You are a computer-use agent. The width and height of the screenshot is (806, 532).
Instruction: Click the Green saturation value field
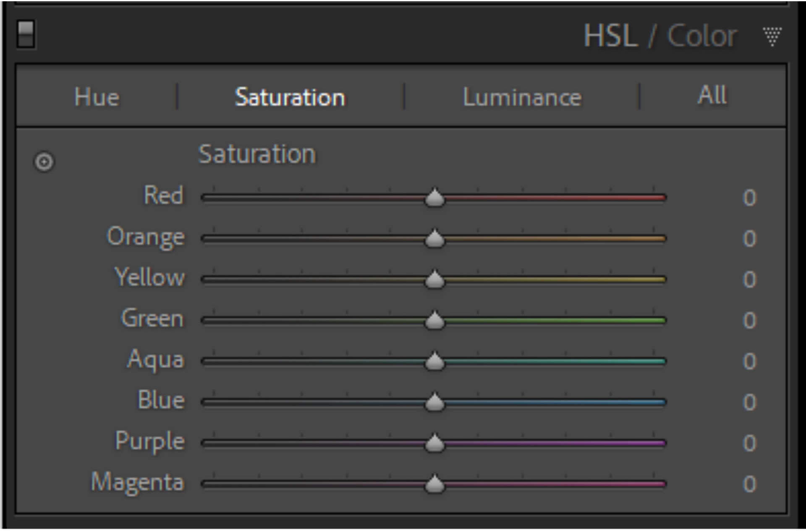749,320
